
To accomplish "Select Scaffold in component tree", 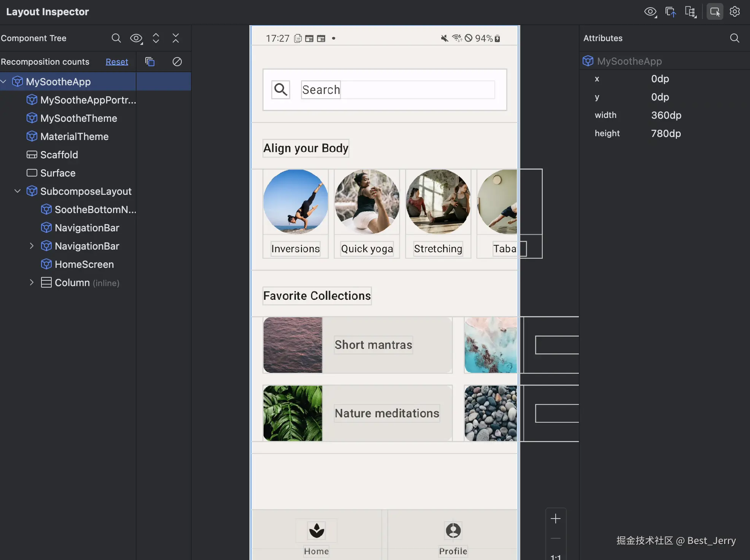I will click(x=59, y=155).
